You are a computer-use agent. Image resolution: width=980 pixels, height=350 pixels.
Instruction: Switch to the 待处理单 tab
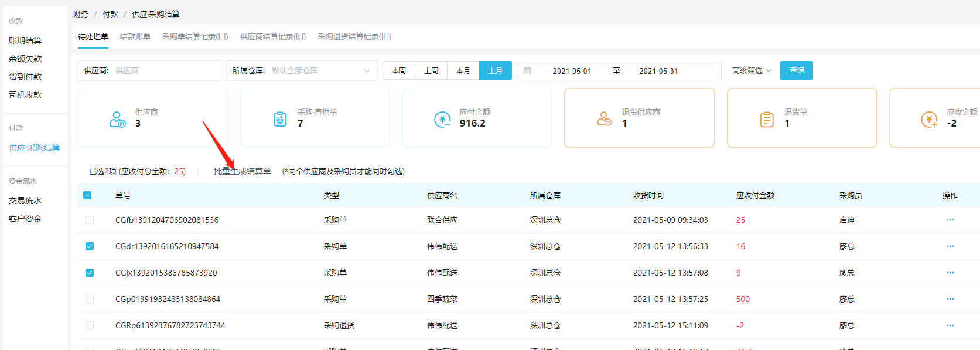point(93,36)
